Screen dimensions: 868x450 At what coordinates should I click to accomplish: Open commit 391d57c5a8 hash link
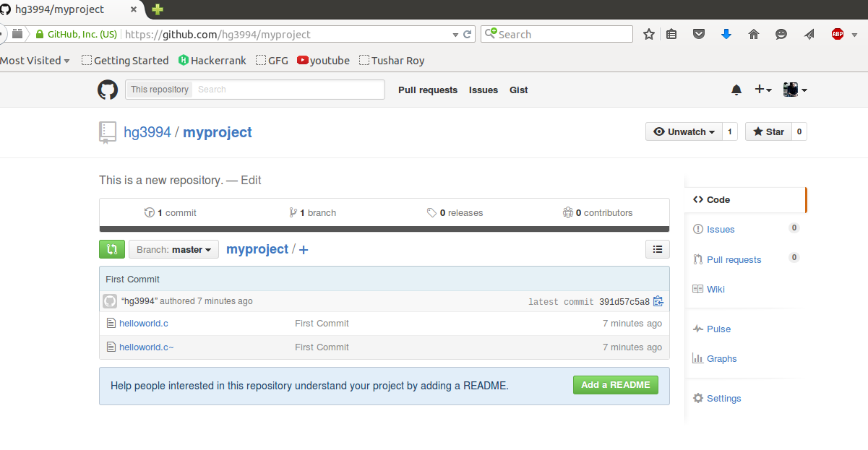pyautogui.click(x=624, y=302)
